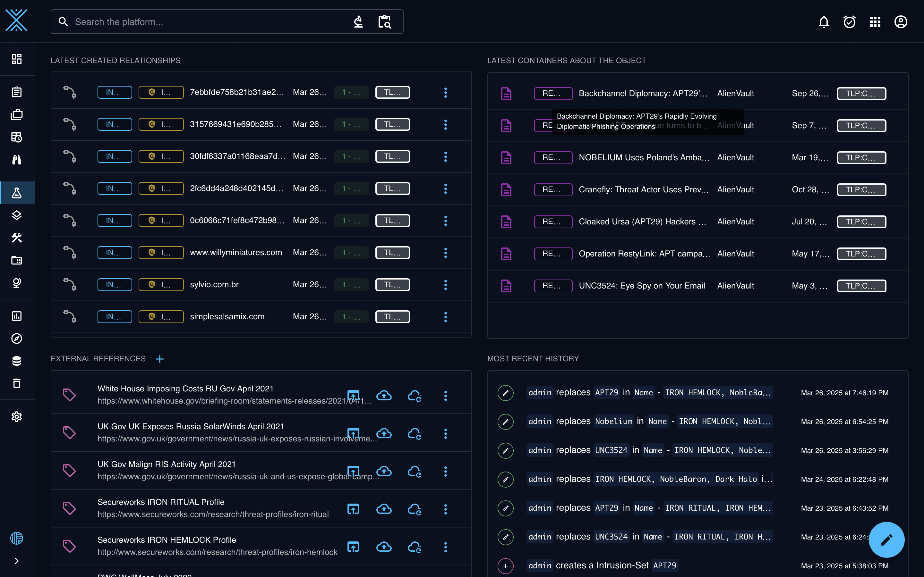Click the binoculars observations sidebar icon
The width and height of the screenshot is (924, 577).
[16, 160]
